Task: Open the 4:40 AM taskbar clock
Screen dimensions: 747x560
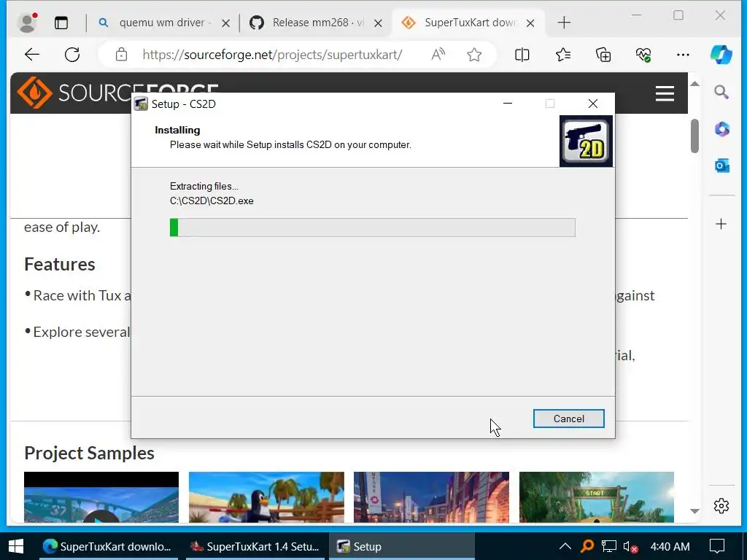Action: [x=670, y=546]
